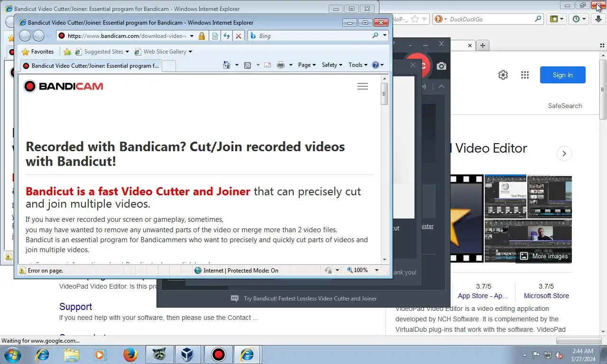The width and height of the screenshot is (607, 364).
Task: Click the Read Mail icon in IE command bar
Action: point(267,65)
